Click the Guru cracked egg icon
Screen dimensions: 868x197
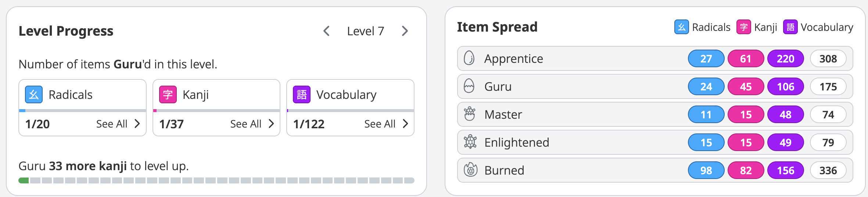click(469, 86)
